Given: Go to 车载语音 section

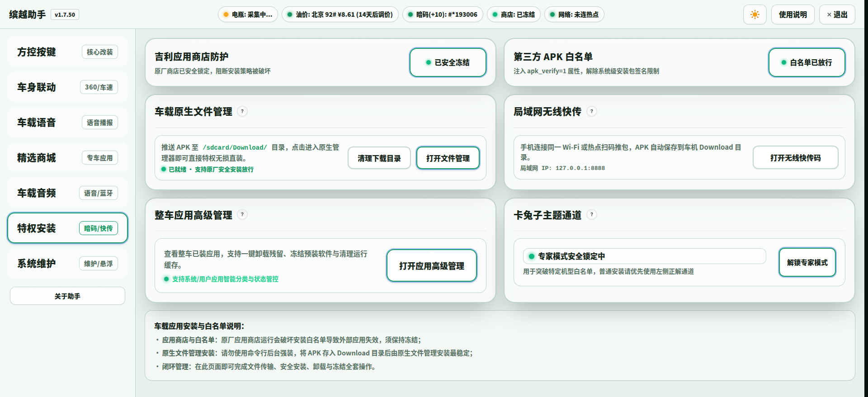Looking at the screenshot, I should coord(67,123).
